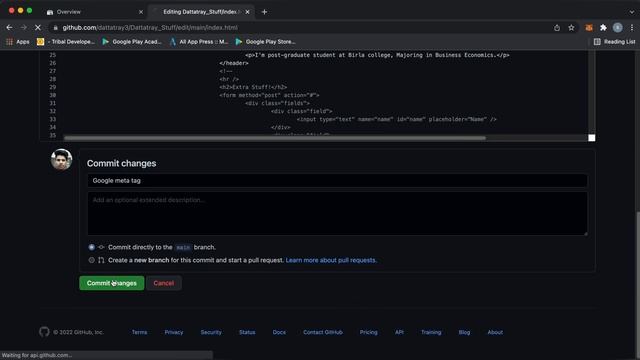Image resolution: width=640 pixels, height=360 pixels.
Task: Click the commit message field 'Google meta tag'
Action: tap(337, 180)
